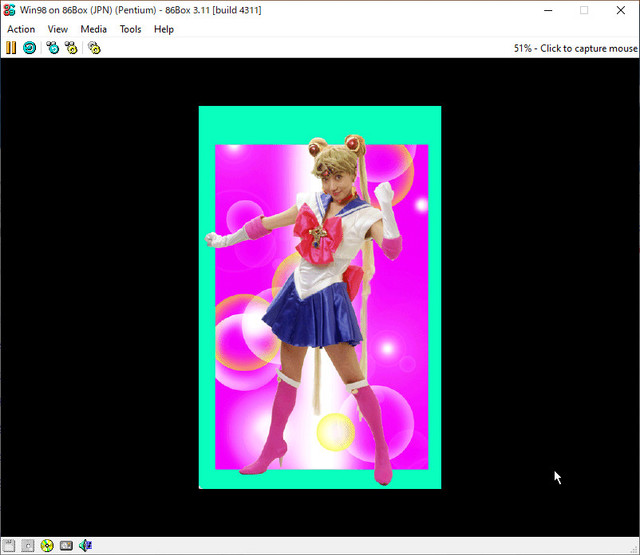Open the Action menu
The image size is (640, 555).
[x=21, y=29]
